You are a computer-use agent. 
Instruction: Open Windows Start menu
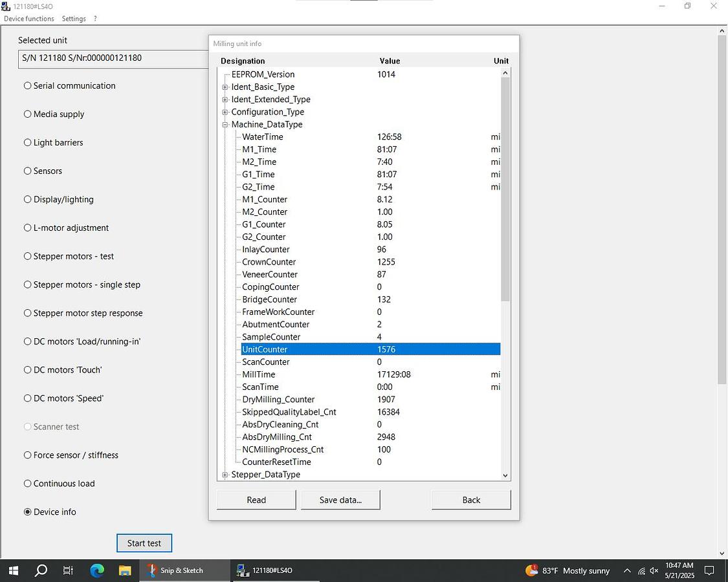13,570
